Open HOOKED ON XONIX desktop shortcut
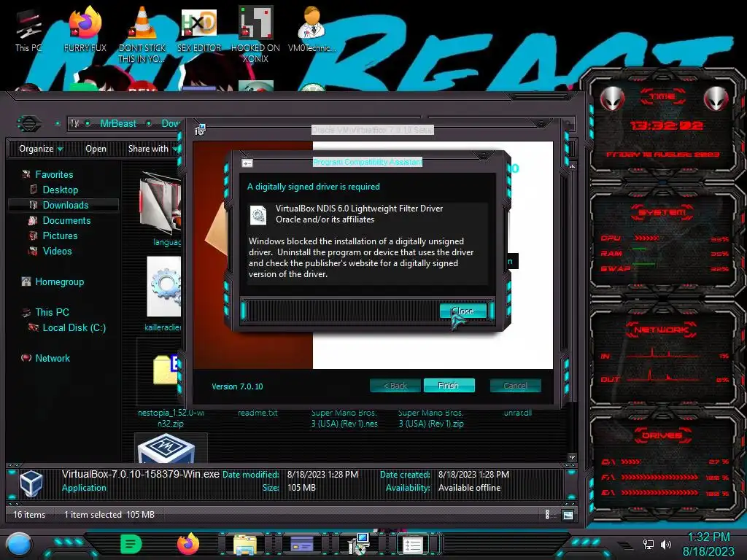747x560 pixels. click(255, 34)
